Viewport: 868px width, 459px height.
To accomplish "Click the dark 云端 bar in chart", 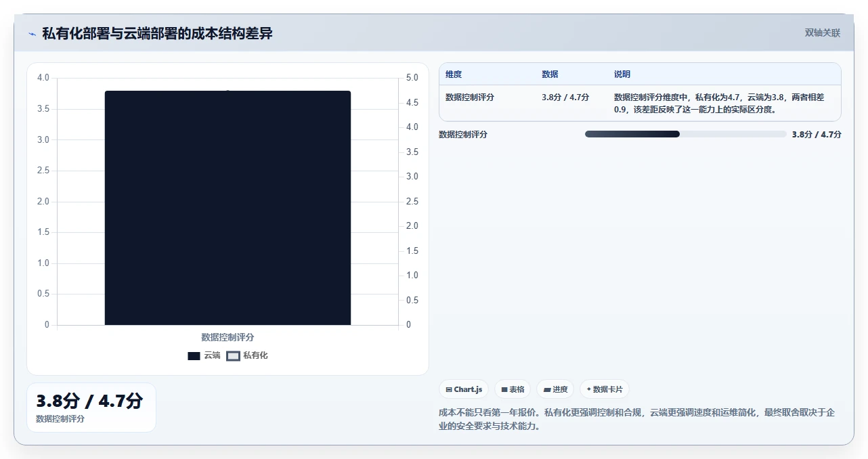I will tap(227, 208).
